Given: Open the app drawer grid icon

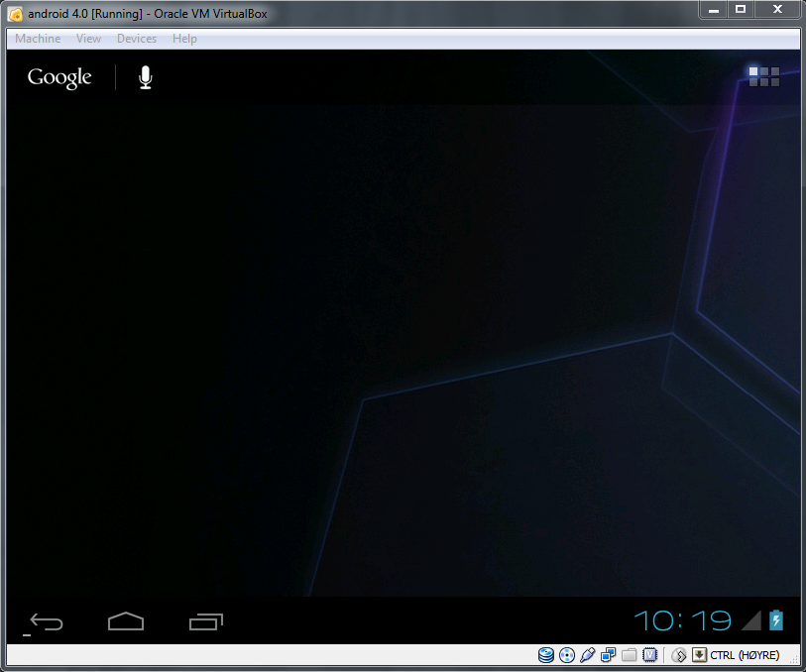Looking at the screenshot, I should click(x=763, y=76).
